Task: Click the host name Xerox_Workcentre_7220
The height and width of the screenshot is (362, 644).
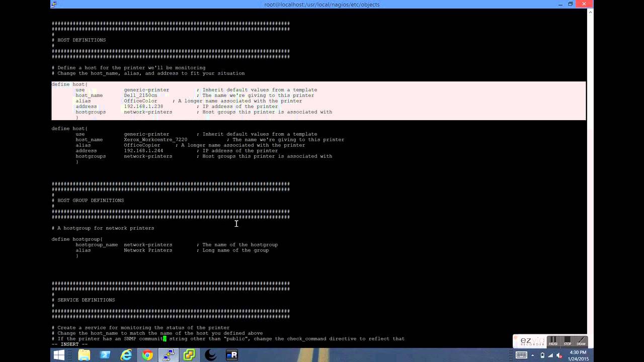Action: pyautogui.click(x=155, y=140)
